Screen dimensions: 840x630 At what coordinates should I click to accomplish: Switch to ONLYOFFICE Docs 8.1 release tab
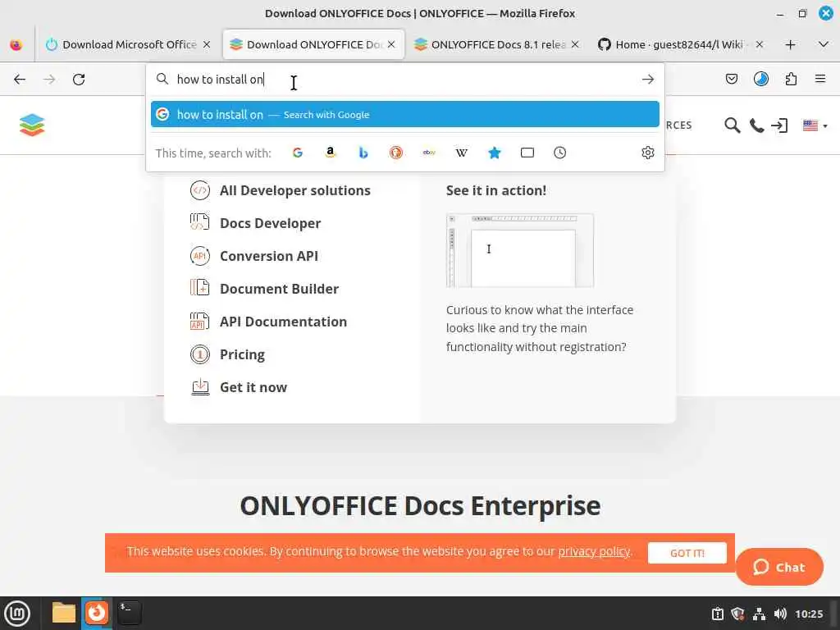(491, 44)
